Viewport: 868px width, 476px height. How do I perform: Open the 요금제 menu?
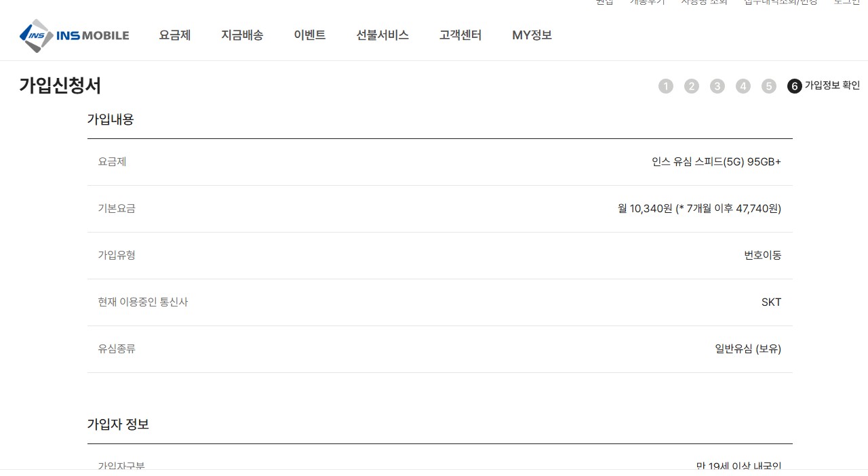point(175,35)
